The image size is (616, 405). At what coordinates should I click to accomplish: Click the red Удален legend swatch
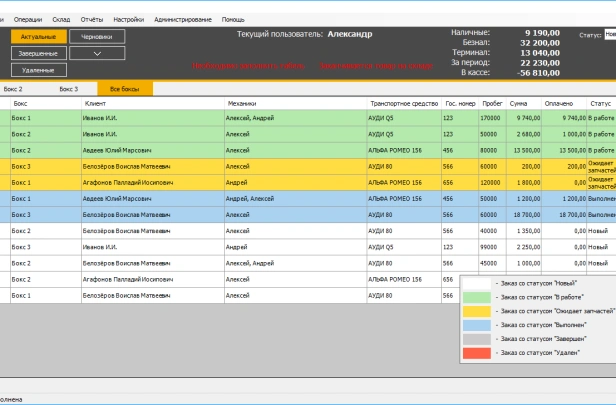tap(478, 353)
